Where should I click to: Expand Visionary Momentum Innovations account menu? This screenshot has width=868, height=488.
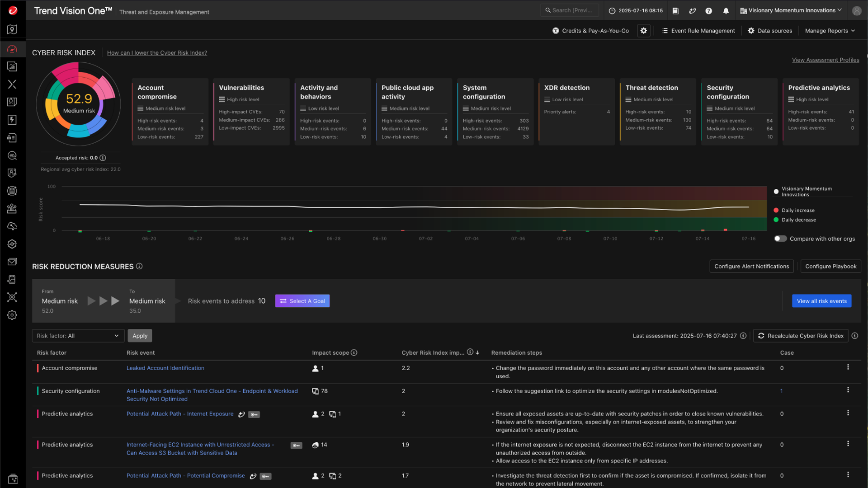point(791,10)
